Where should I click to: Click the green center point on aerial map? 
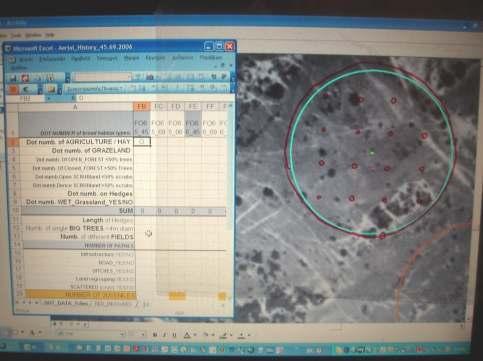[372, 152]
